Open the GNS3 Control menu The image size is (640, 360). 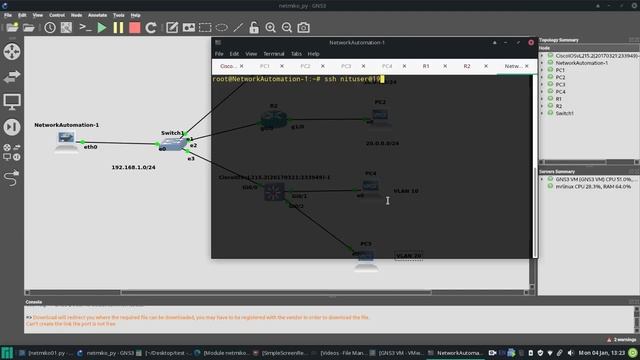[57, 15]
